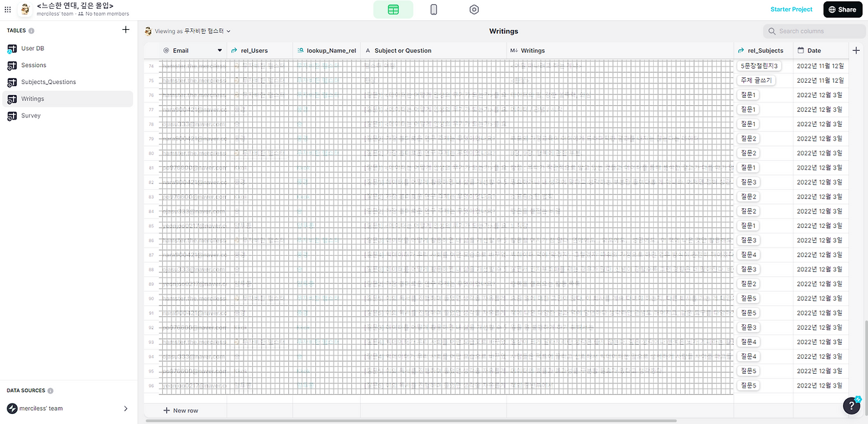Viewport: 868px width, 424px height.
Task: Click the info icon next to TABLES
Action: tap(32, 31)
